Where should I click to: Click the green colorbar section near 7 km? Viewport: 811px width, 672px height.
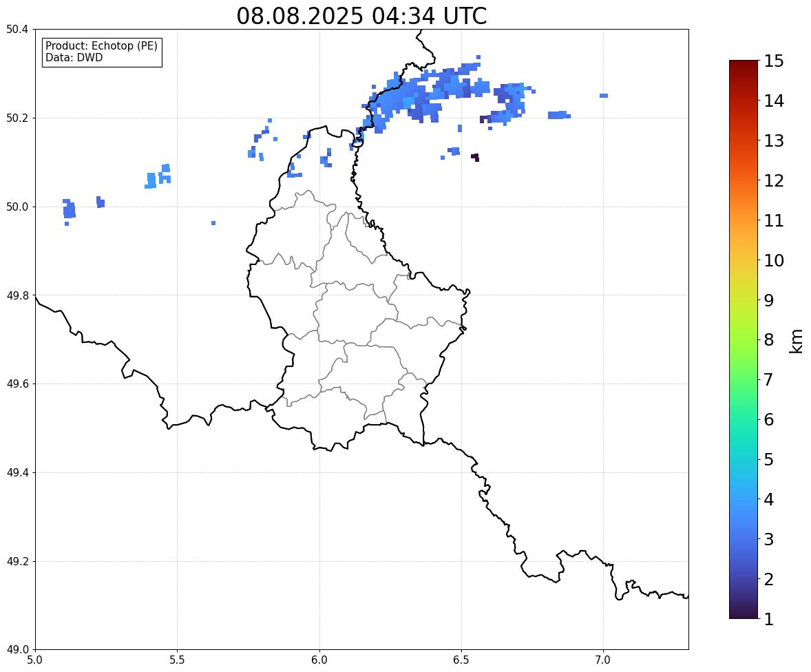[744, 379]
